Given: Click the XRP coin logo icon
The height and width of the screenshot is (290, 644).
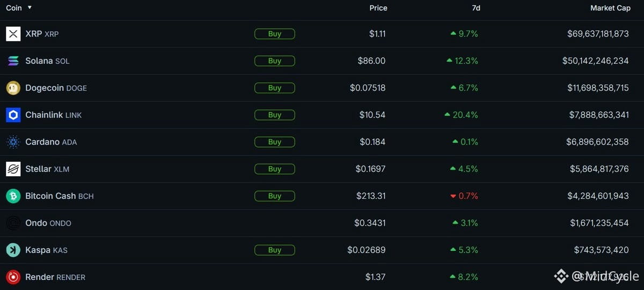Looking at the screenshot, I should coord(13,34).
